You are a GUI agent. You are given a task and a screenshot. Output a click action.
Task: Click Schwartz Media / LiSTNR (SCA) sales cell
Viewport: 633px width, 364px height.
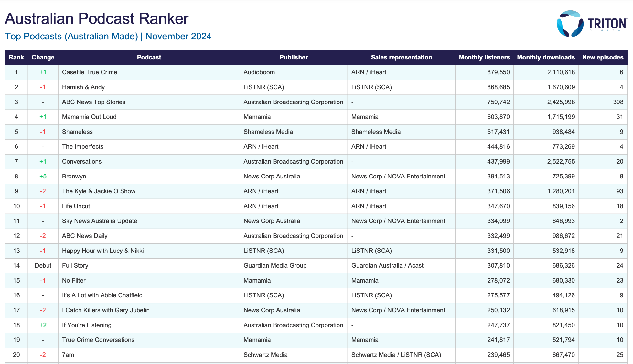tap(402, 355)
